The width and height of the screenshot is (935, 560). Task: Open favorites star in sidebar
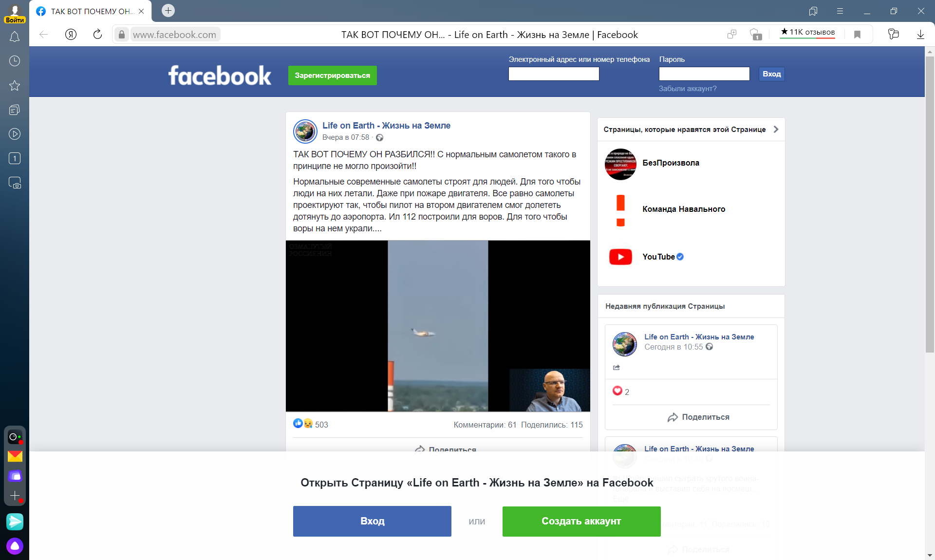15,86
